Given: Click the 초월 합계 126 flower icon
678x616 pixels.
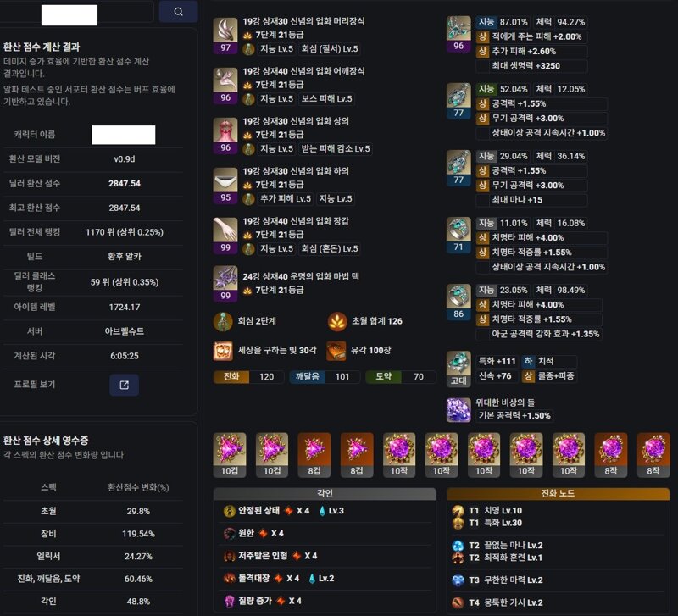Looking at the screenshot, I should coord(337,322).
